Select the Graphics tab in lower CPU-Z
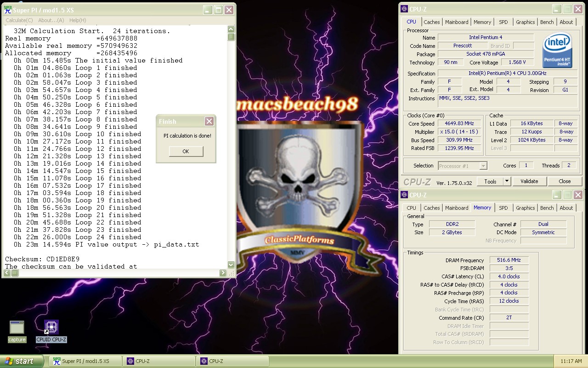 pyautogui.click(x=525, y=208)
